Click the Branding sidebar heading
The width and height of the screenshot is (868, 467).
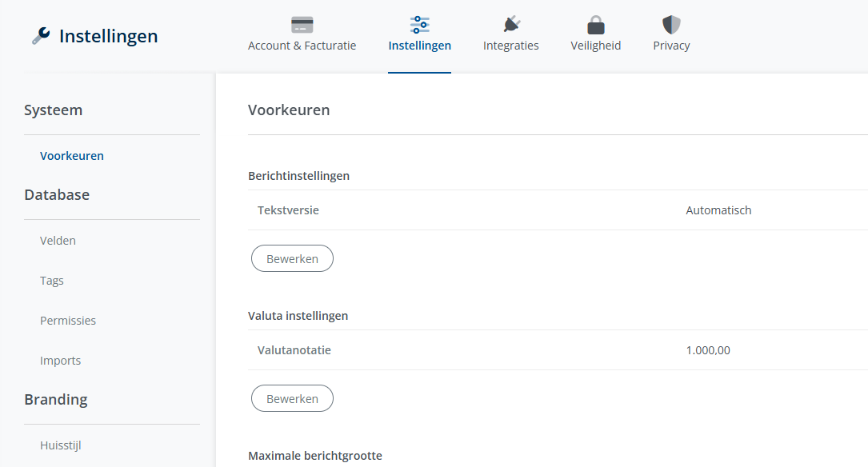point(56,400)
